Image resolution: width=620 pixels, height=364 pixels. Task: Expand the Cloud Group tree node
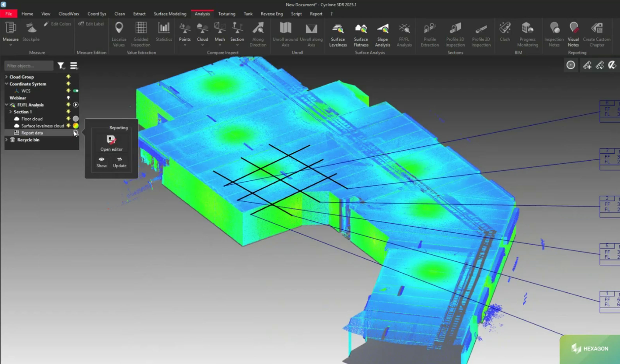(6, 77)
